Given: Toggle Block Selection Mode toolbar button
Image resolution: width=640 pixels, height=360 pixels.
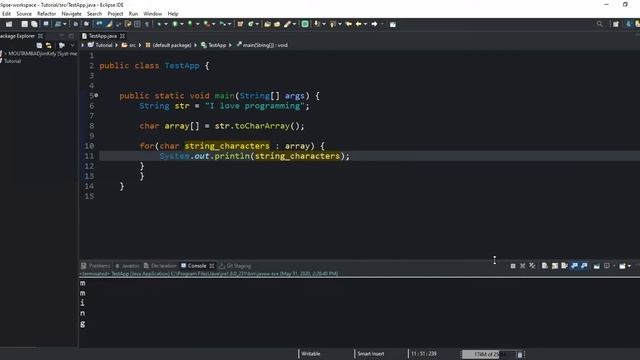Looking at the screenshot, I should pos(137,24).
